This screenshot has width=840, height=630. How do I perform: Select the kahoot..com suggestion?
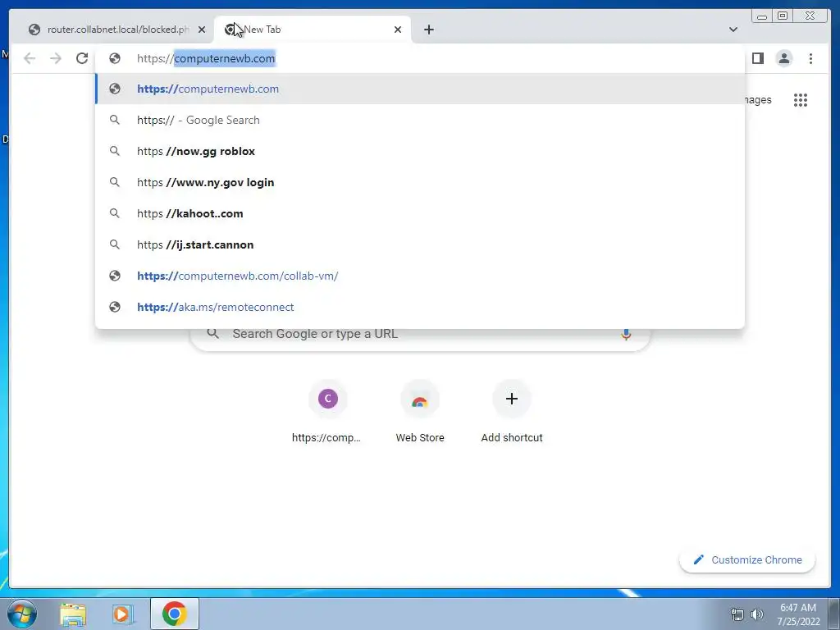pyautogui.click(x=420, y=213)
